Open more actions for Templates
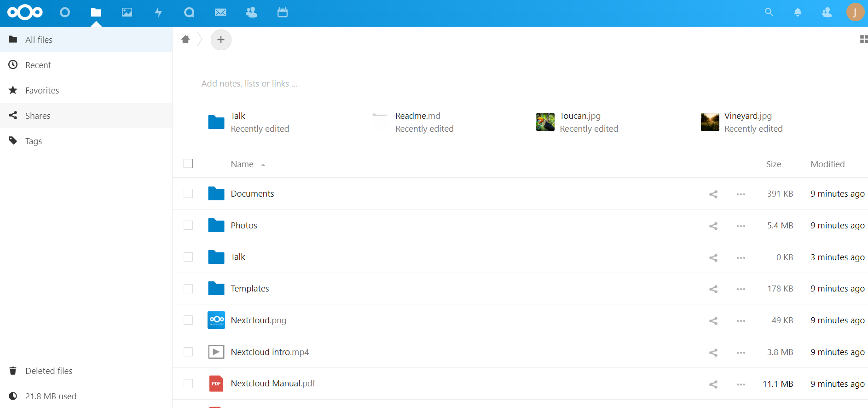Screen dimensions: 868x408 (x=741, y=289)
